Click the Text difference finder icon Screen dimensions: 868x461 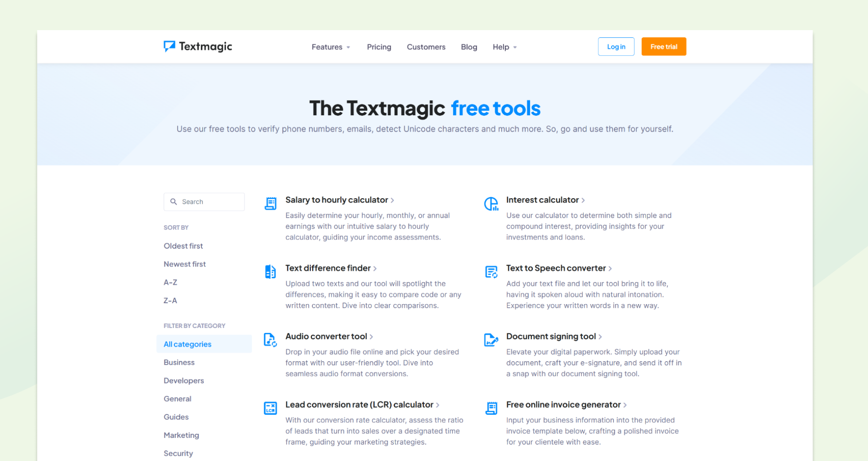coord(271,271)
